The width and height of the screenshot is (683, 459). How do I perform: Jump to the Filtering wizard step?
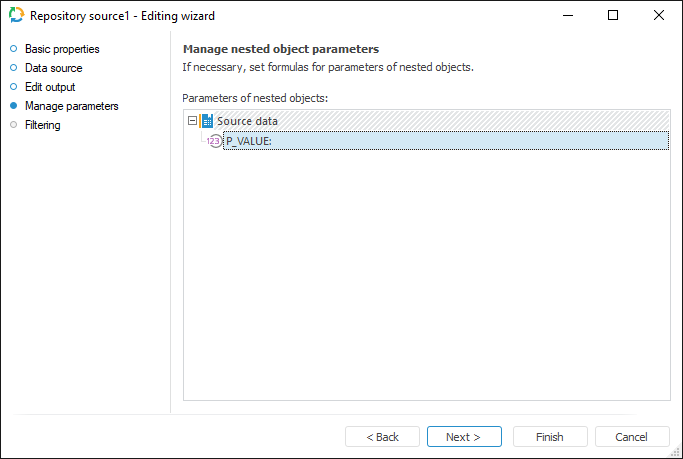pos(43,125)
